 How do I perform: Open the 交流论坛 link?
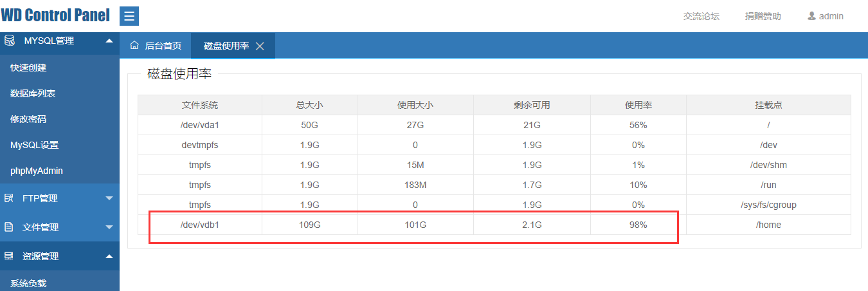click(x=701, y=16)
